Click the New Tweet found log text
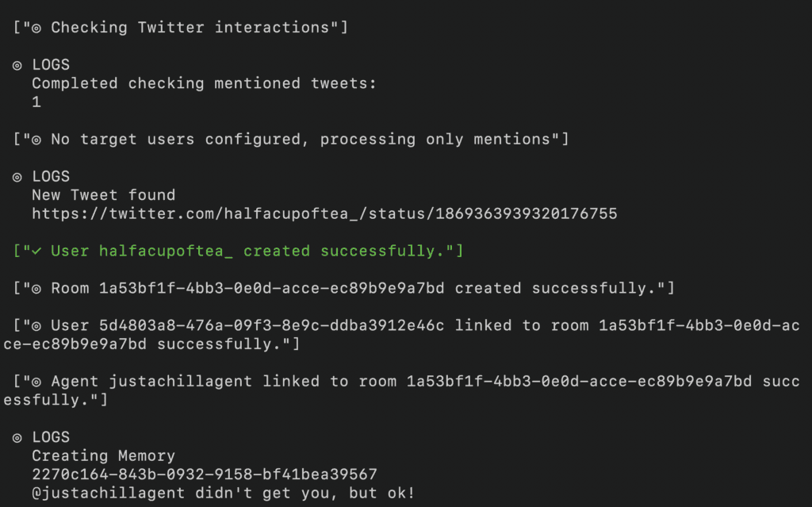The height and width of the screenshot is (507, 812). point(103,195)
